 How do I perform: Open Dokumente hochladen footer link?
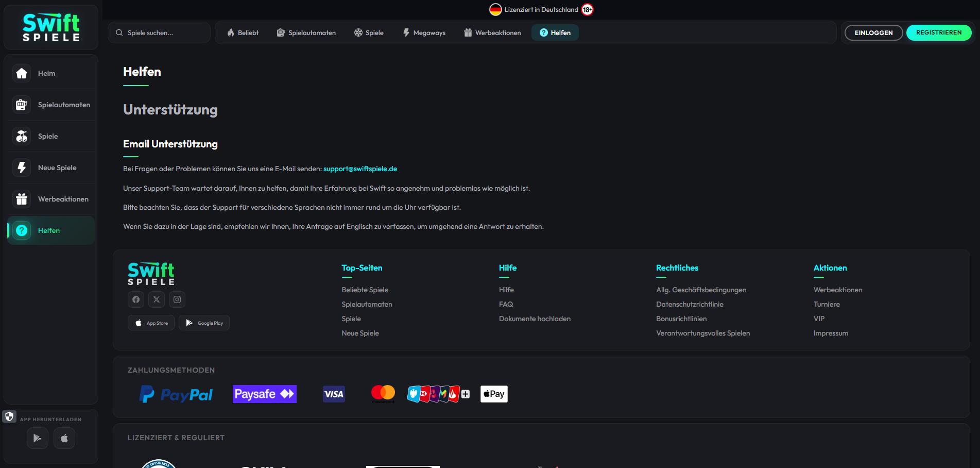[535, 319]
